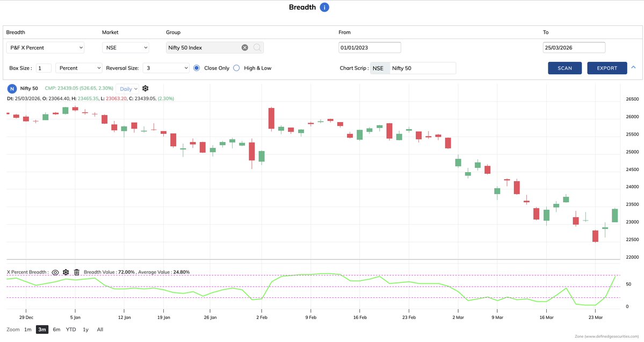Open X Percent Breadth settings gear
This screenshot has width=644, height=342.
tap(66, 272)
